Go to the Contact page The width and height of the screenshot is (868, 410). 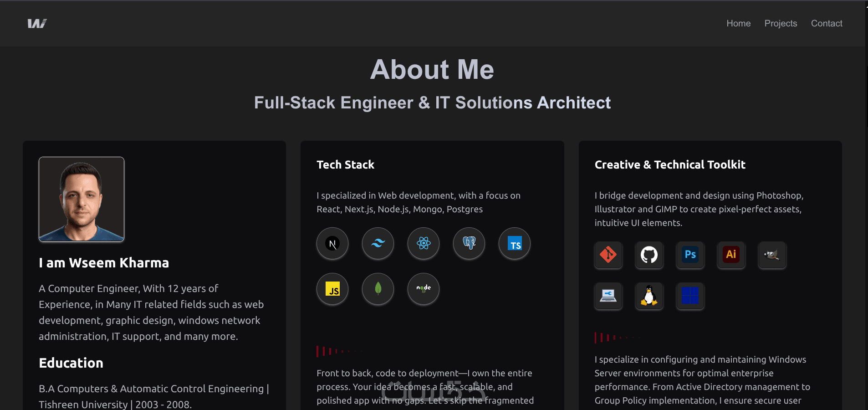point(827,23)
